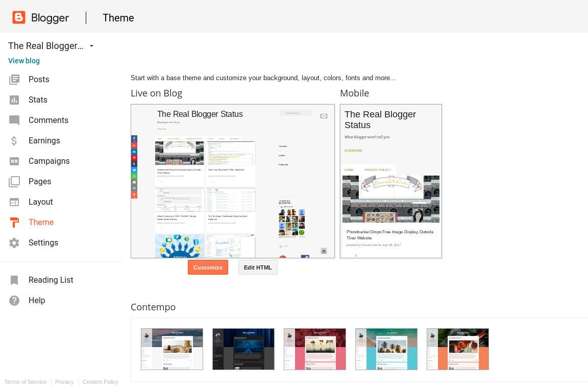Click the Stats bar chart icon
The image size is (588, 392).
14,100
